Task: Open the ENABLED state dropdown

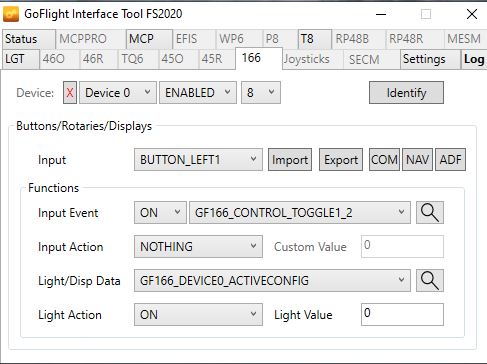Action: point(198,93)
